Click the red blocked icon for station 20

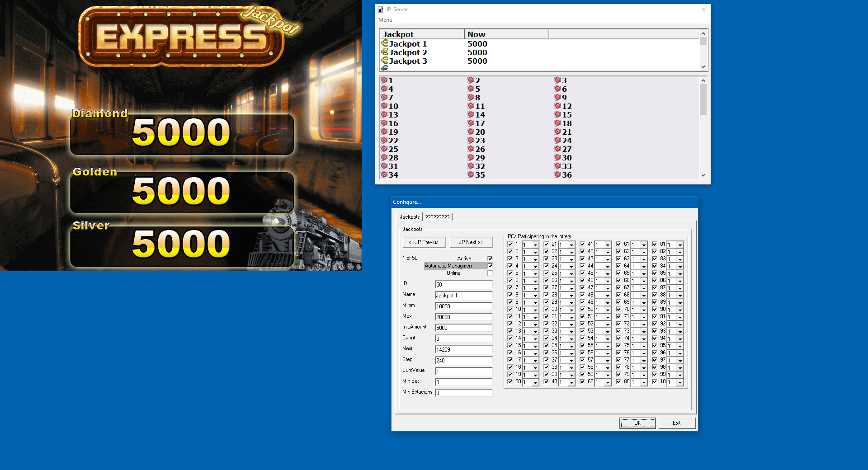(x=471, y=132)
